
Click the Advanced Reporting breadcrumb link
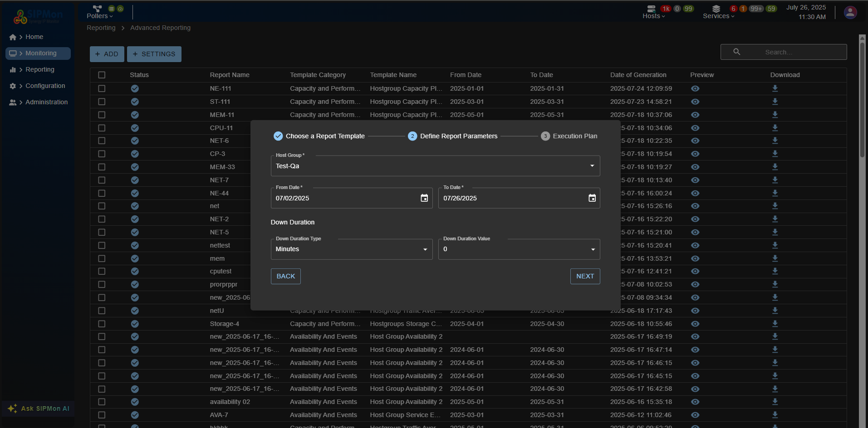tap(160, 28)
